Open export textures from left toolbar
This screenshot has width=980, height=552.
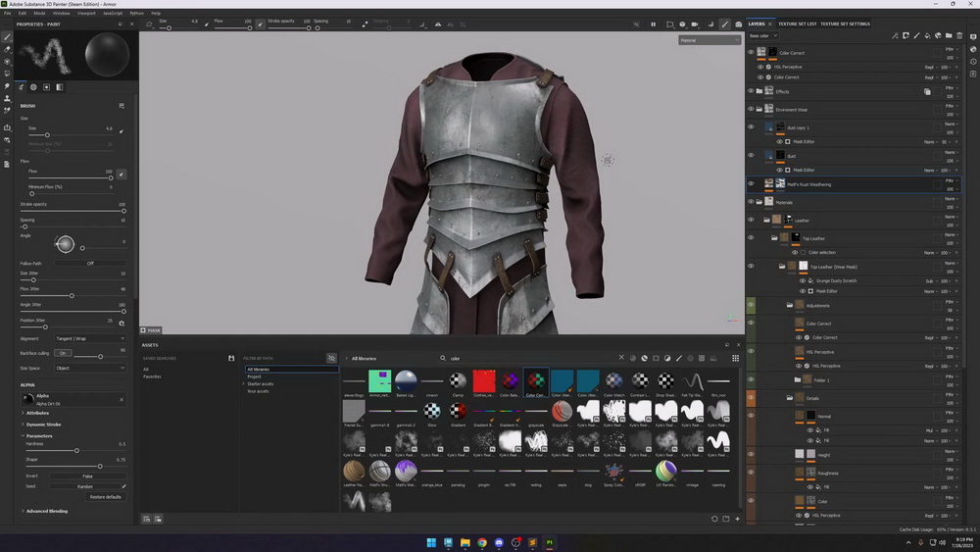point(7,127)
